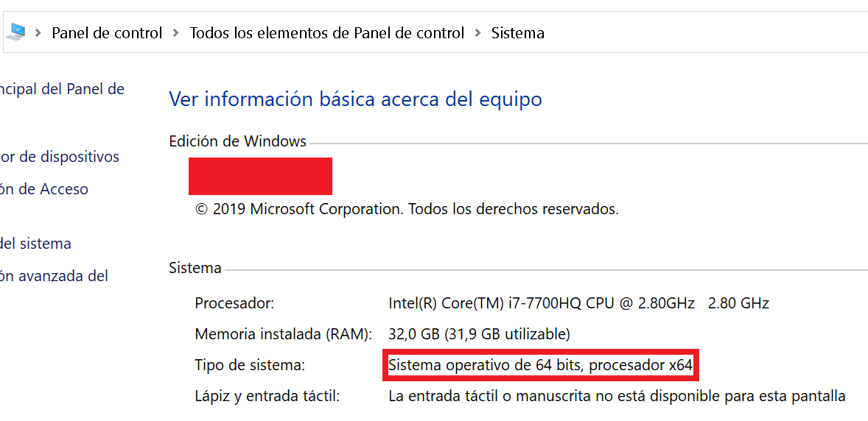Open the 'de dispositivos' manager sidebar link
The height and width of the screenshot is (421, 868).
(60, 157)
